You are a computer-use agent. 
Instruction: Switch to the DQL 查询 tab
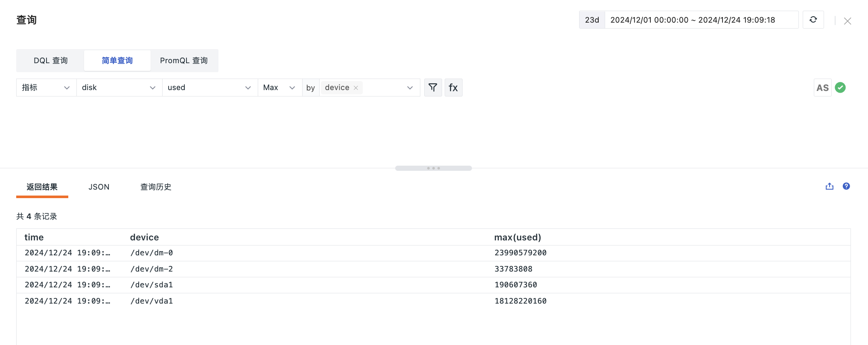pos(50,61)
